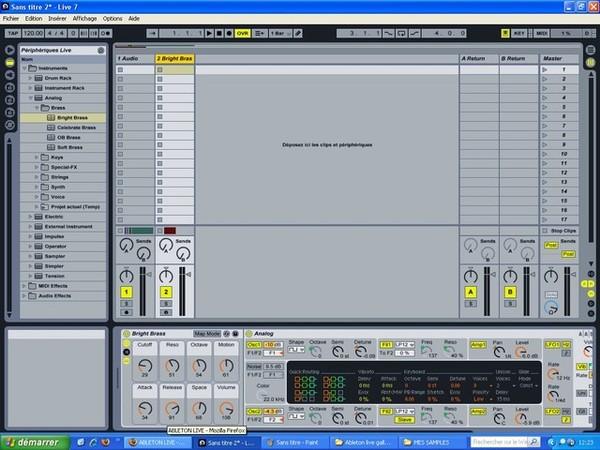Click the rack Release macro knob
Viewport: 600px width, 450px height.
click(172, 409)
